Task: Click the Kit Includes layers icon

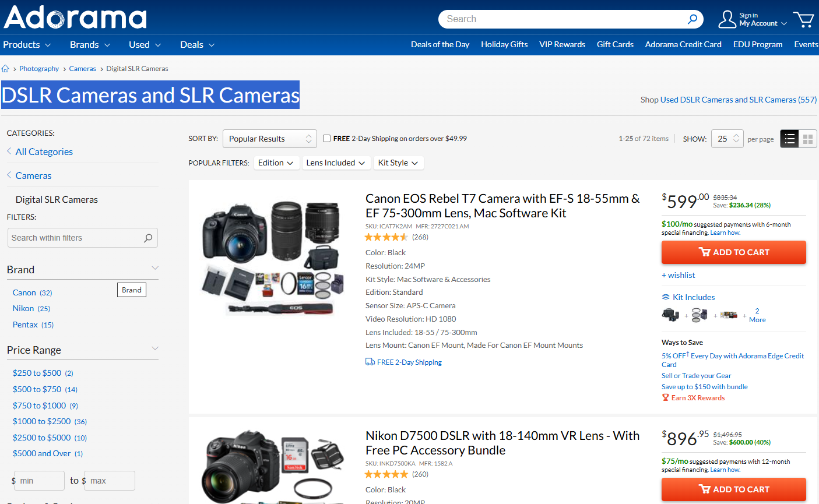Action: [666, 297]
